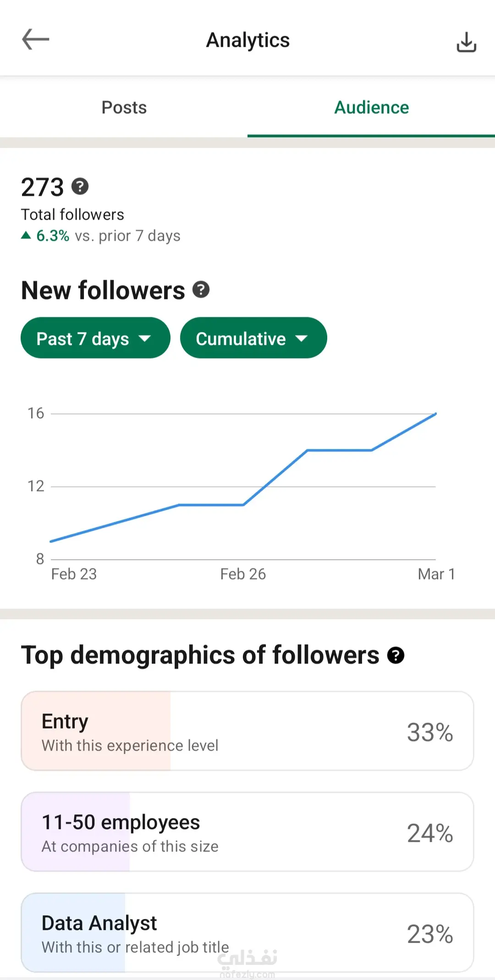The width and height of the screenshot is (495, 980).
Task: Open the Entry experience level card
Action: (247, 731)
